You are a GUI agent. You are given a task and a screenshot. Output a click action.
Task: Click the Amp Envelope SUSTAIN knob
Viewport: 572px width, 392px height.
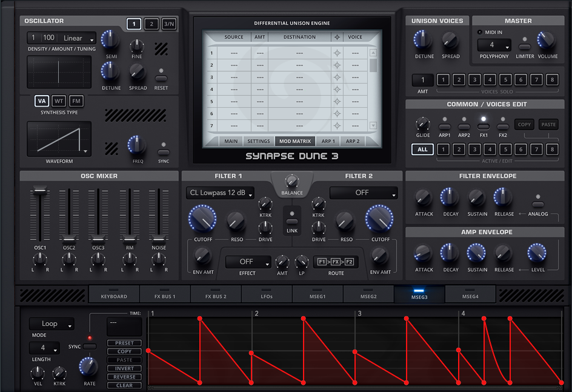[x=476, y=253]
